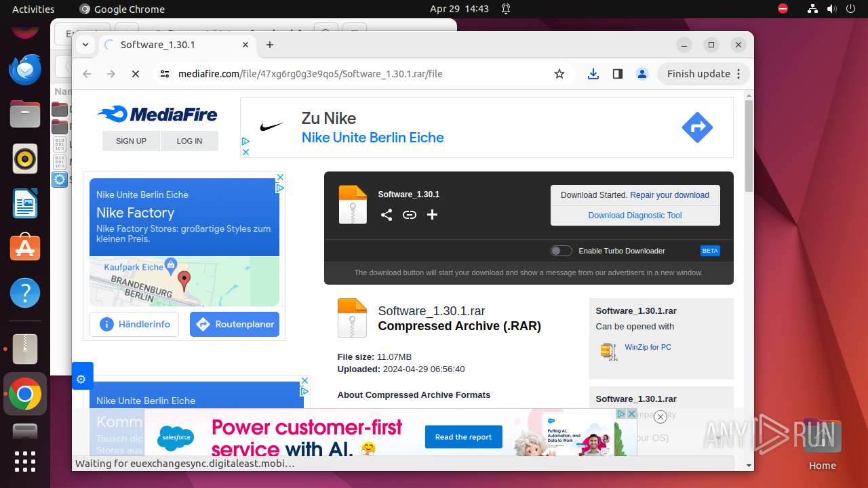The image size is (868, 488).
Task: Open Ubuntu Software from the dock
Action: [x=25, y=248]
